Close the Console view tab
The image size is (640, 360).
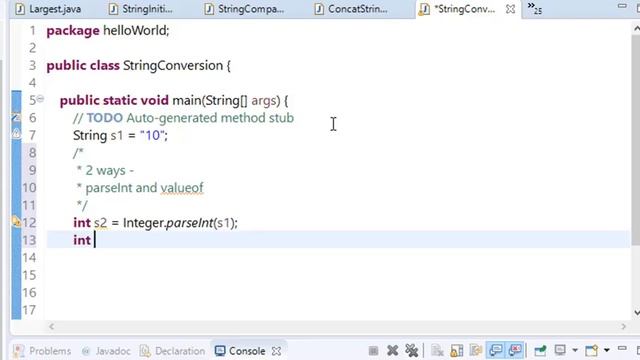[276, 351]
